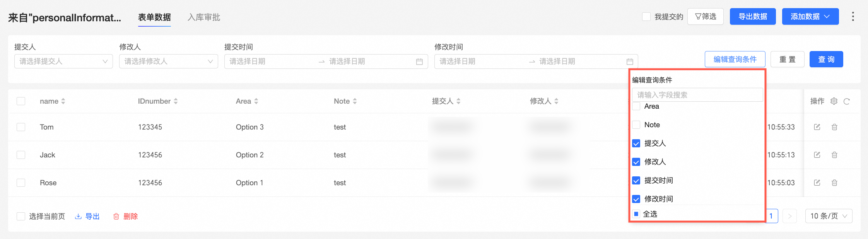
Task: Focus 请输入字段搜索 search field
Action: coord(697,95)
